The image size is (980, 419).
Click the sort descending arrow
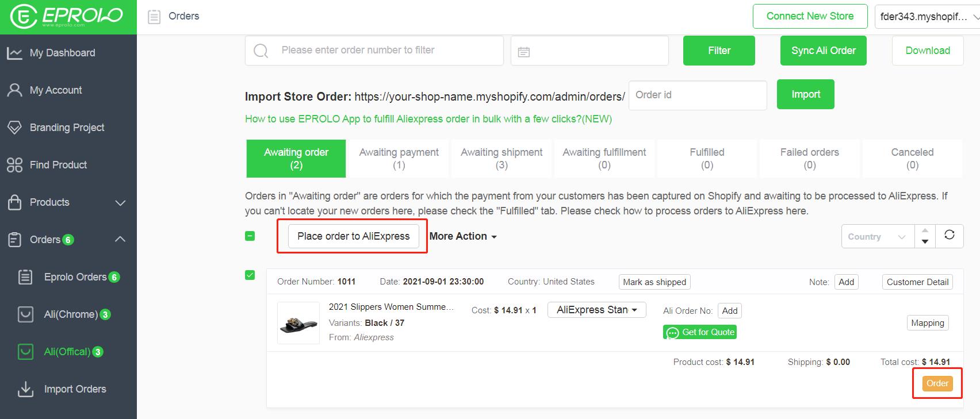pos(925,242)
